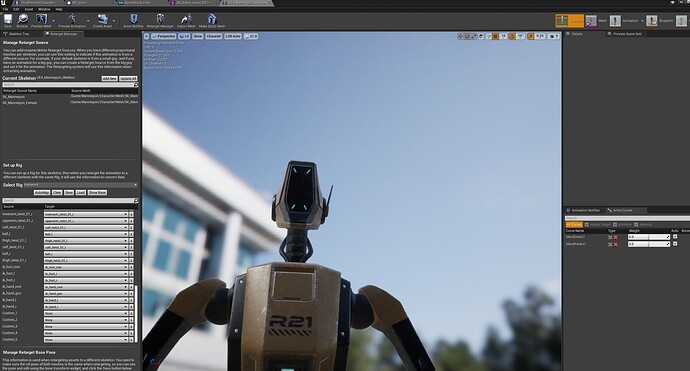Click the Import Mesh toolbar icon
Image resolution: width=690 pixels, height=371 pixels.
(x=186, y=19)
